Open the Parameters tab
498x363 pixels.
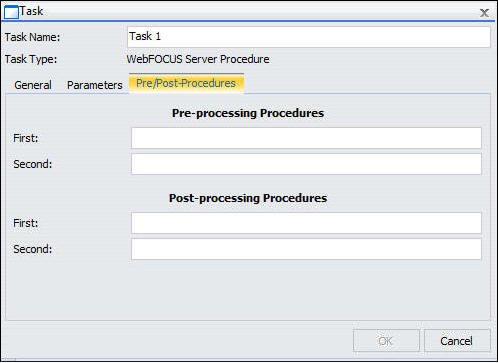point(95,85)
